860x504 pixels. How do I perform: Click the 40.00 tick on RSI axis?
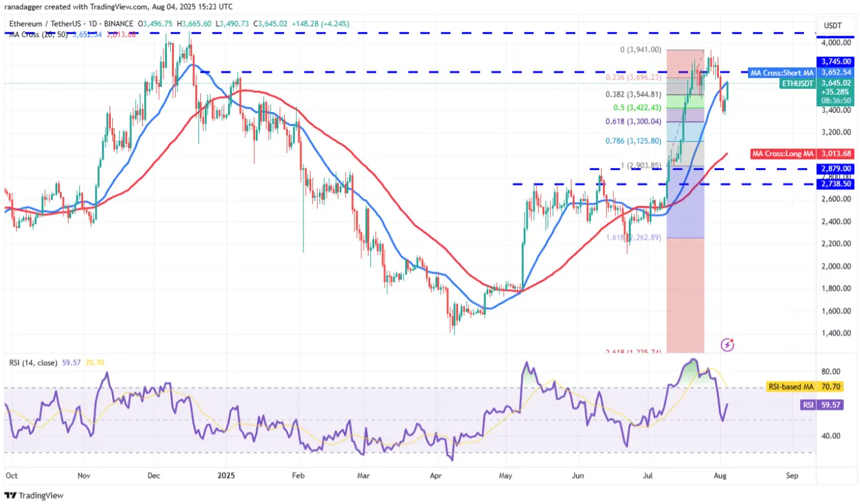coord(830,435)
